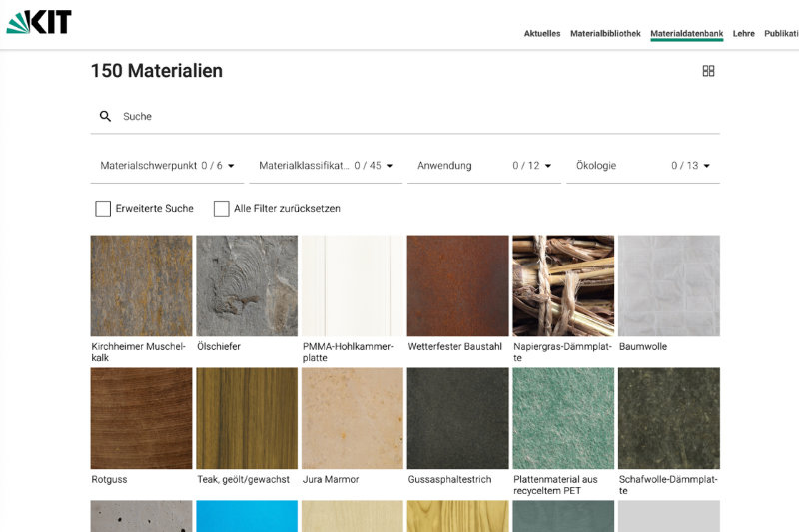Open the Lehre menu item
This screenshot has width=799, height=532.
[743, 34]
